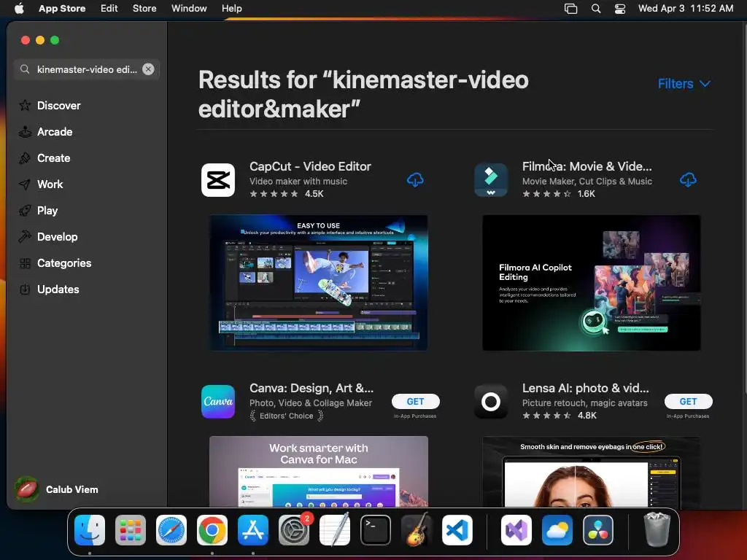Open the Arcade section
Viewport: 747px width, 560px height.
[x=55, y=132]
